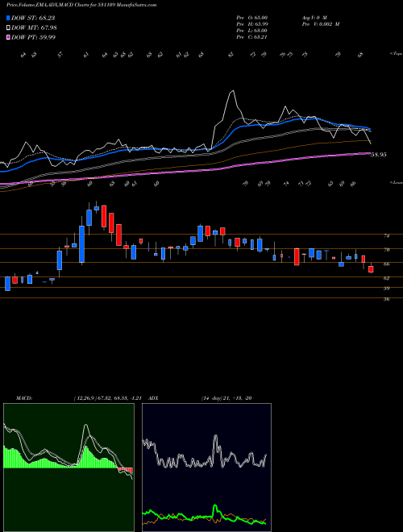403x532 pixels.
Task: Click the 'Avg V' volume value
Action: point(314,17)
